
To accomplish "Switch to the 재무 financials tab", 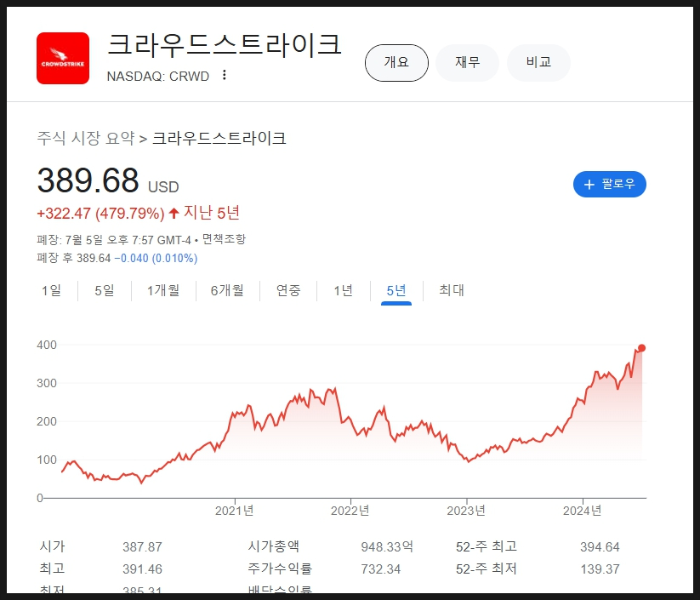I will (468, 62).
